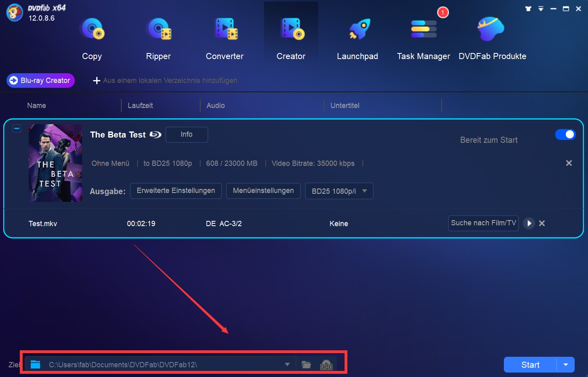Open the skin shirt icon in title bar
This screenshot has width=588, height=377.
pyautogui.click(x=528, y=8)
